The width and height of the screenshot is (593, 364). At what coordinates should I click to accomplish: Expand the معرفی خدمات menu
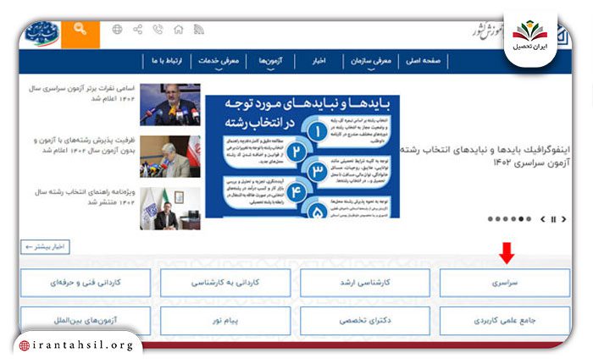219,61
